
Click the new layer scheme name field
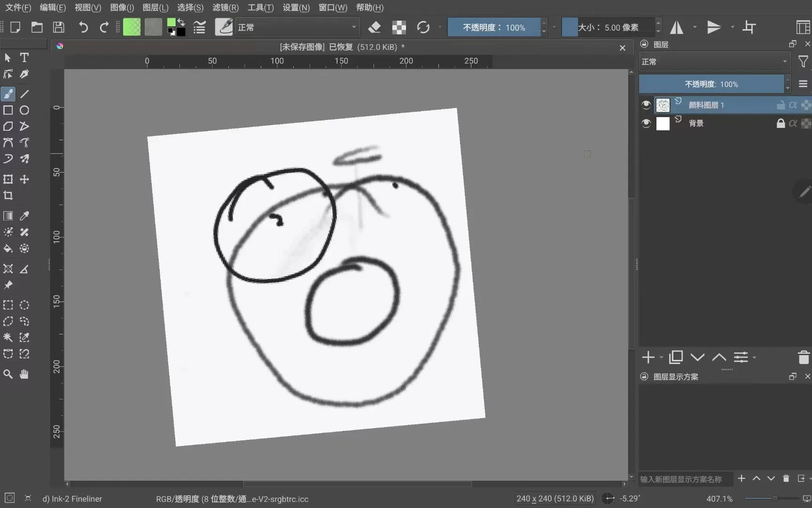tap(685, 479)
